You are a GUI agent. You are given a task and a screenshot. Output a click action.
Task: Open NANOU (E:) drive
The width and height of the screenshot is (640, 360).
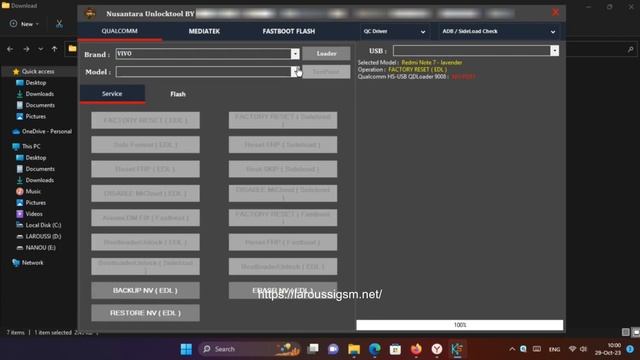pyautogui.click(x=36, y=247)
